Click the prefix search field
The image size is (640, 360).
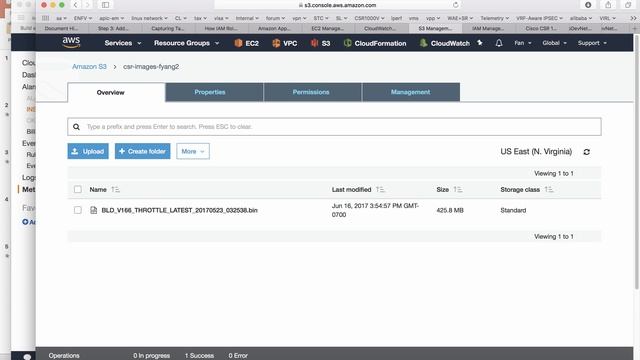coord(334,127)
